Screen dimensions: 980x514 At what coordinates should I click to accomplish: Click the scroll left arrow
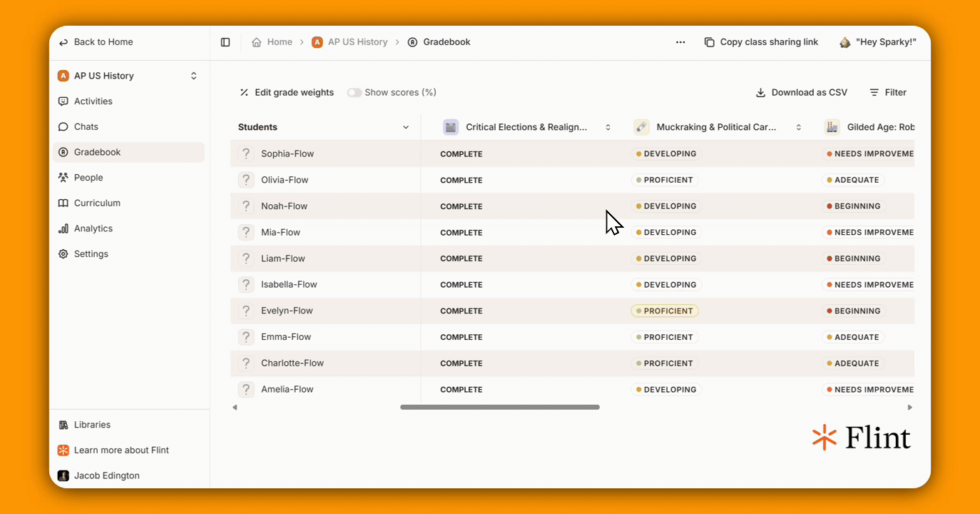(x=235, y=407)
